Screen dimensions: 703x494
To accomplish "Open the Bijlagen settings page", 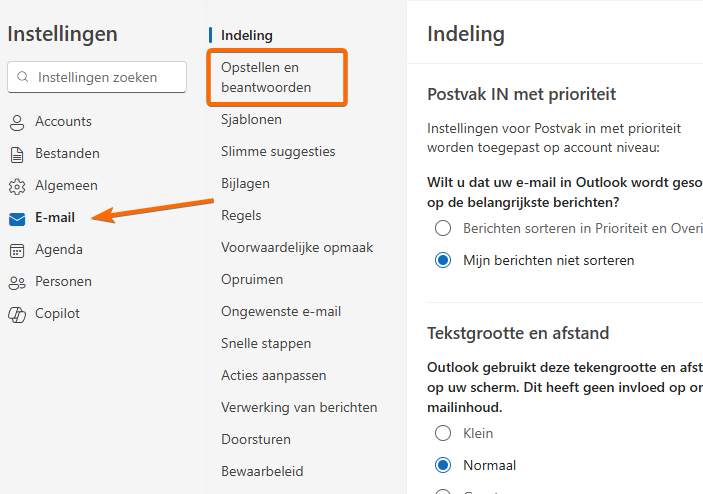I will (x=245, y=183).
